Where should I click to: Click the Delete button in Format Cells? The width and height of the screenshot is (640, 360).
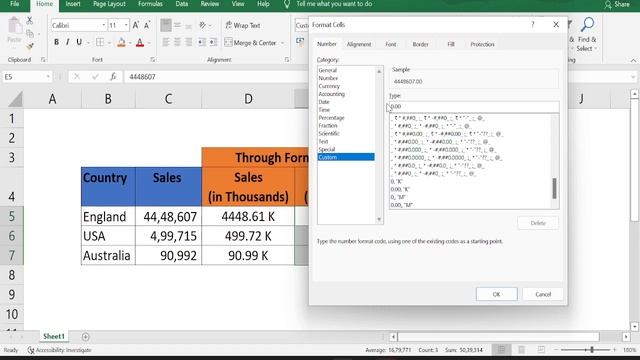click(538, 223)
